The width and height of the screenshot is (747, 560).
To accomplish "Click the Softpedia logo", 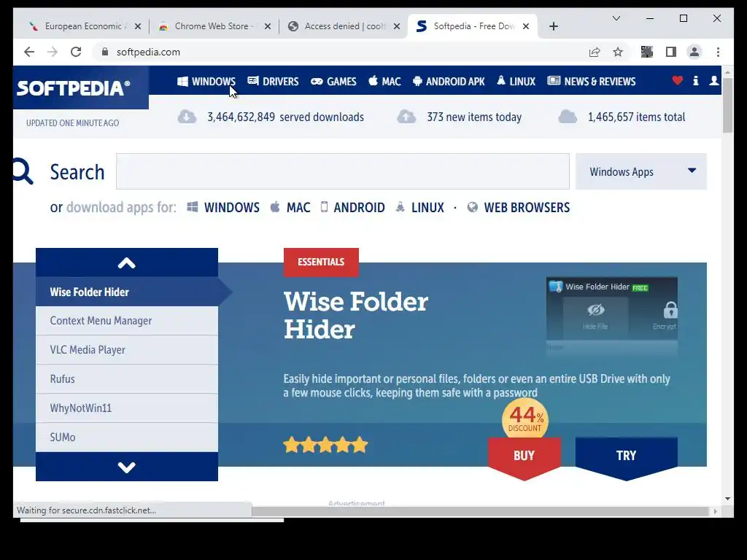I will pos(74,88).
